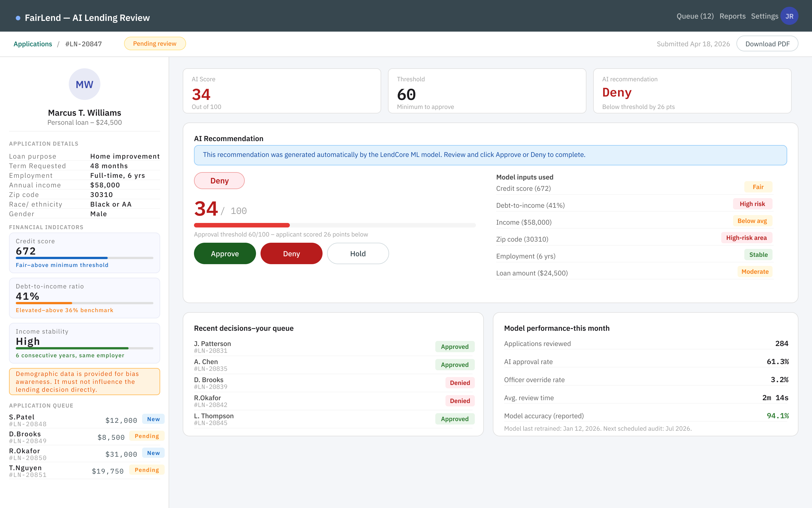Click the Pending badge on T.Nguyen row
Image resolution: width=812 pixels, height=508 pixels.
[x=147, y=470]
